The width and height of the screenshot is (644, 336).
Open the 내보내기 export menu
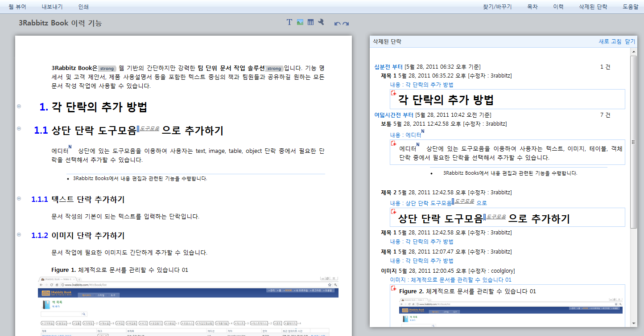tap(52, 7)
